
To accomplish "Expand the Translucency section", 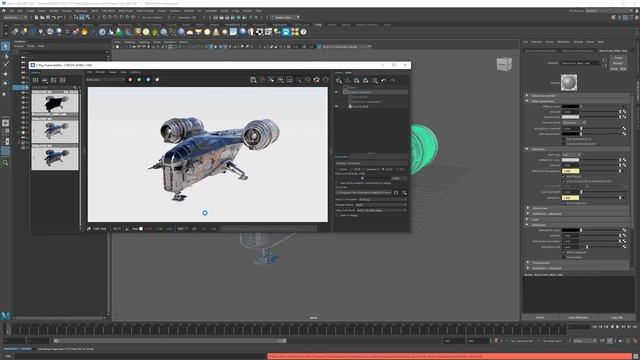I will [577, 263].
